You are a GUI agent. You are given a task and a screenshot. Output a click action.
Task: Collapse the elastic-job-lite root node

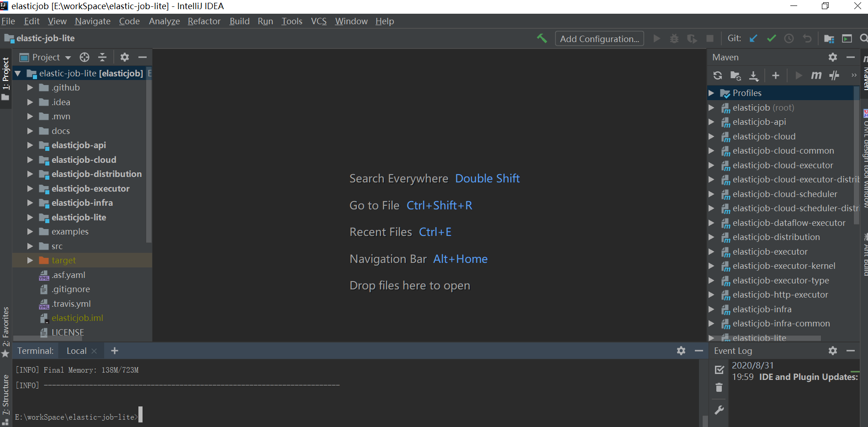tap(18, 73)
